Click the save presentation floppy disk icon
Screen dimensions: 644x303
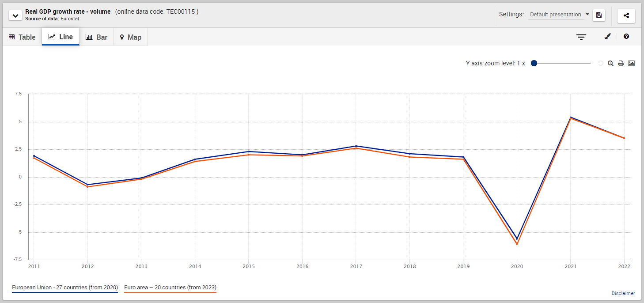point(599,15)
